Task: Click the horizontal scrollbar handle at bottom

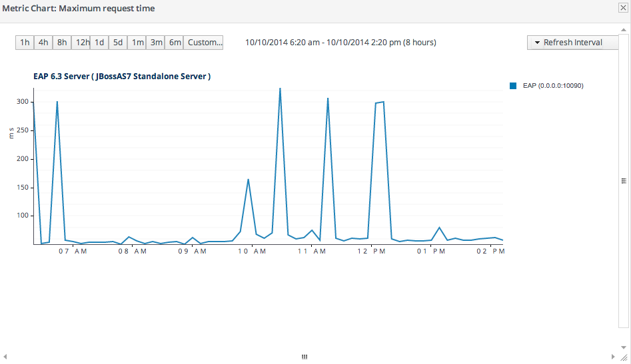Action: point(305,357)
